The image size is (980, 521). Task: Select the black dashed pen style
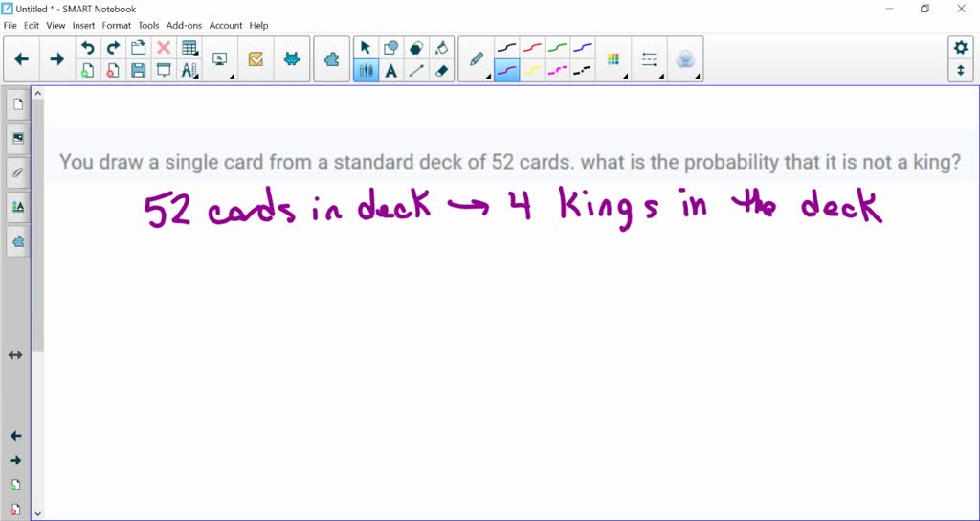coord(582,71)
